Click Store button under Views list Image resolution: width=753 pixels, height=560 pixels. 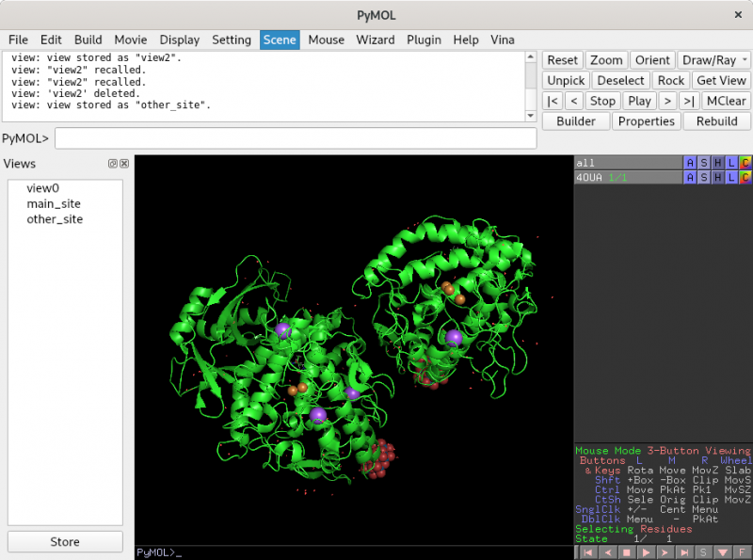point(65,542)
